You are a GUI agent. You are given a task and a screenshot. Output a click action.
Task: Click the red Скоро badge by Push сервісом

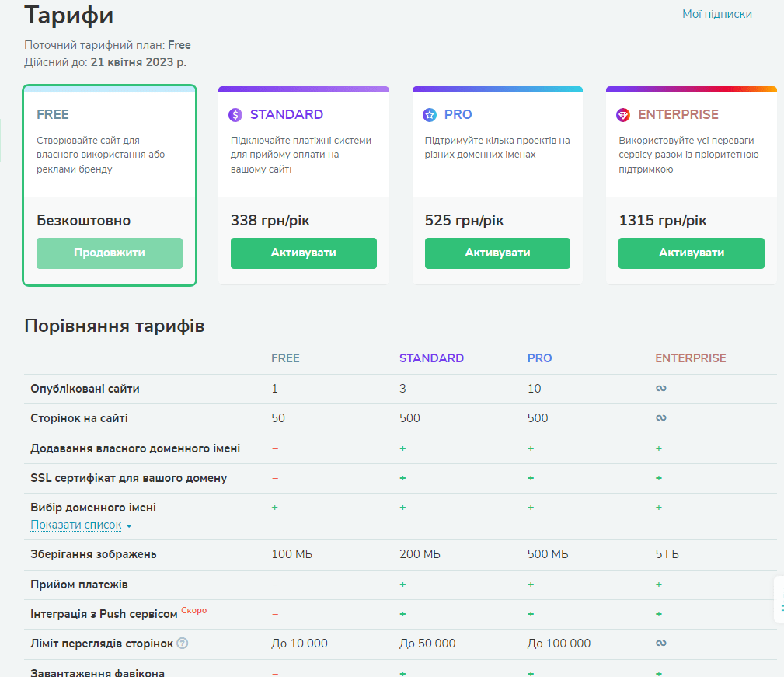(x=194, y=611)
